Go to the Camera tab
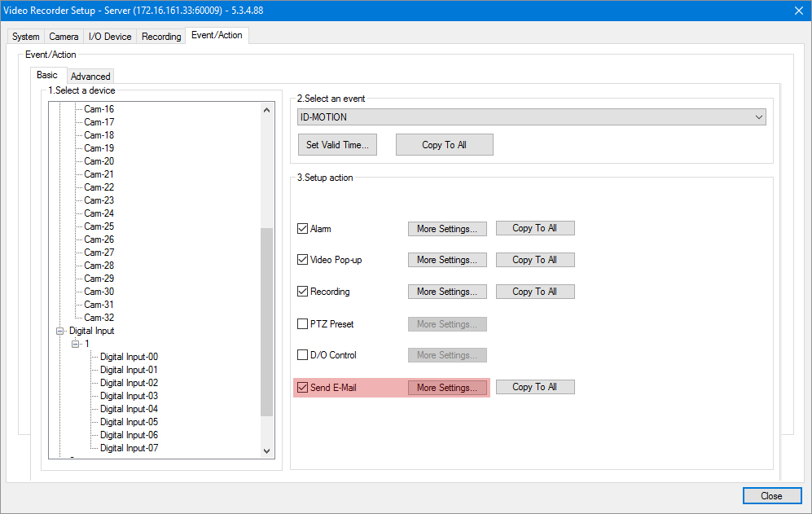 [x=64, y=37]
